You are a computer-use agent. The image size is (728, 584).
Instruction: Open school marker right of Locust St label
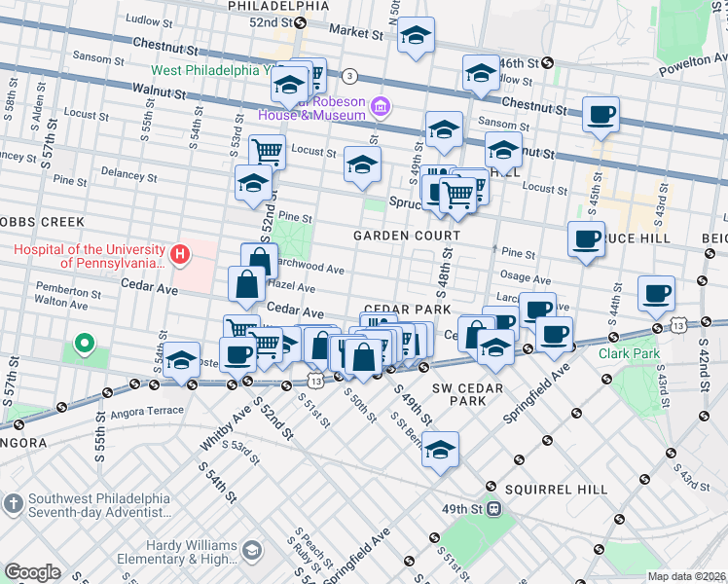[x=362, y=165]
